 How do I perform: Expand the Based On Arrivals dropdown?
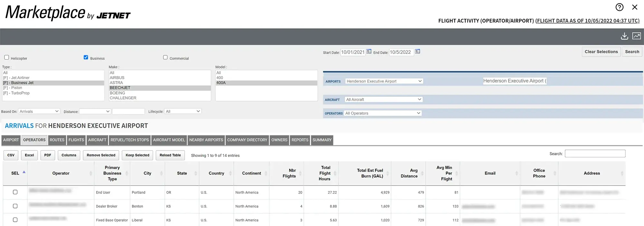click(x=39, y=111)
